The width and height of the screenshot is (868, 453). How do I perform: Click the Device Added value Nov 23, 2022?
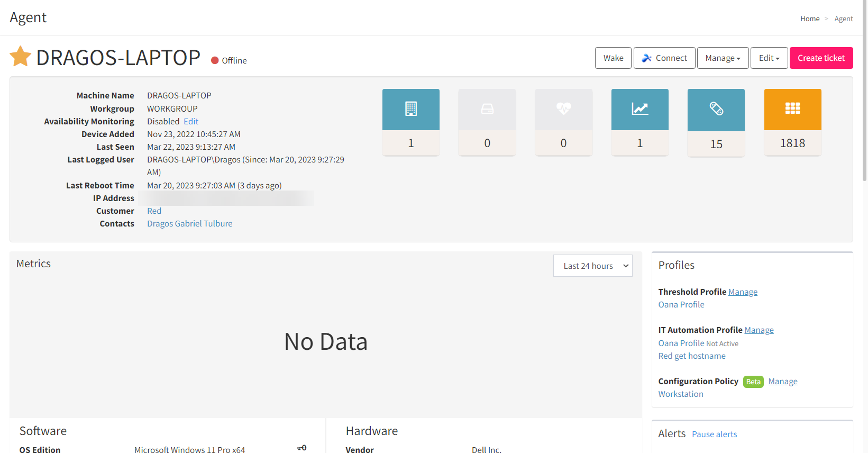point(194,134)
